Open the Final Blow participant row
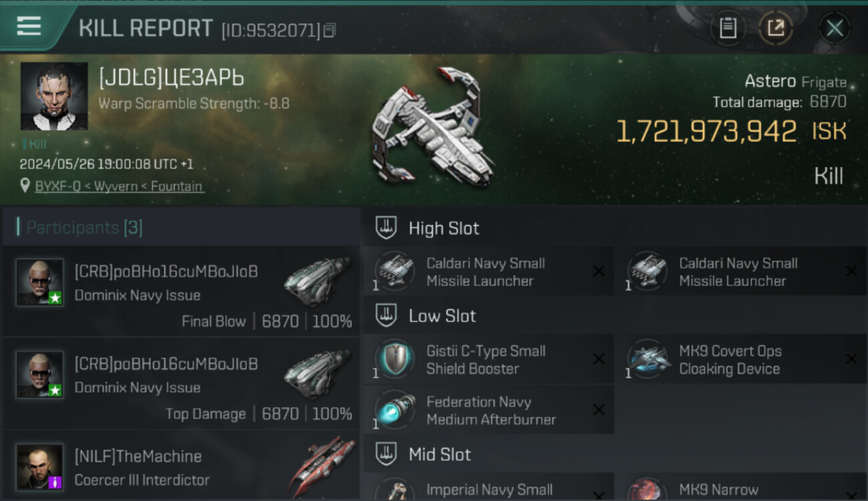 pos(182,291)
